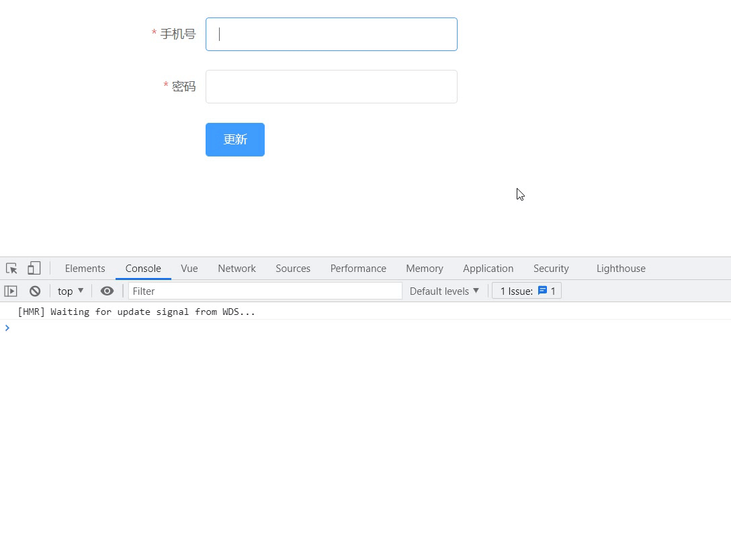Open the Security tab
Viewport: 731px width, 560px height.
[x=551, y=269]
